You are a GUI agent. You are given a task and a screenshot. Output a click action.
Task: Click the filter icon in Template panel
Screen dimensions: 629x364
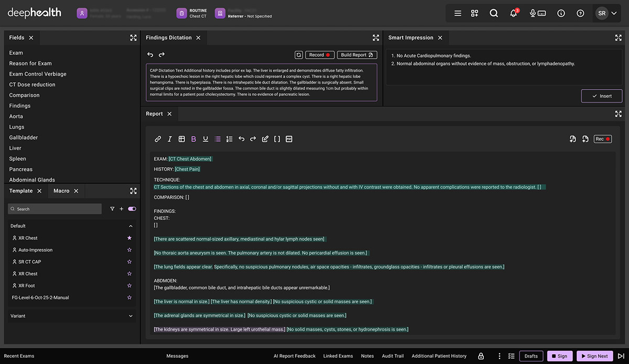(x=112, y=208)
